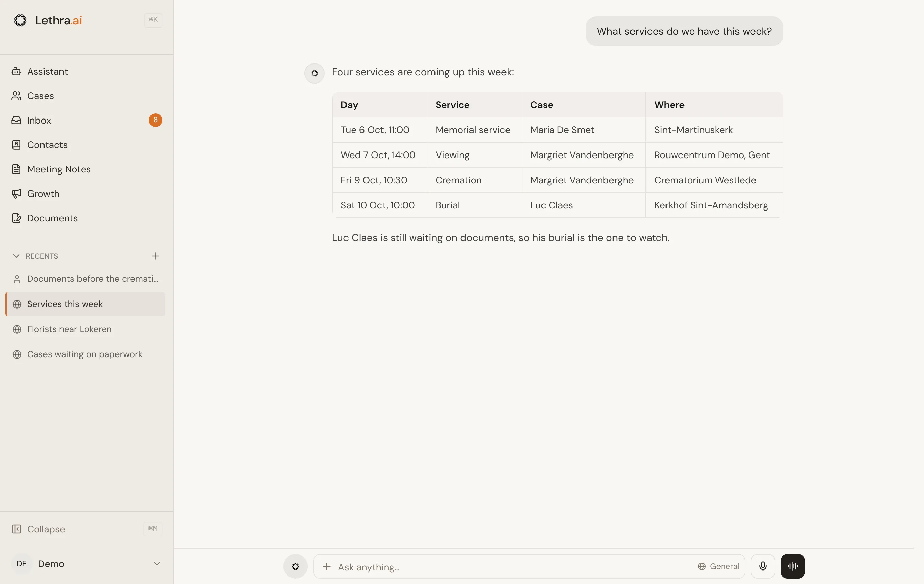This screenshot has width=924, height=584.
Task: Click Margriet Vandenberghe in the Viewing row
Action: pyautogui.click(x=584, y=155)
